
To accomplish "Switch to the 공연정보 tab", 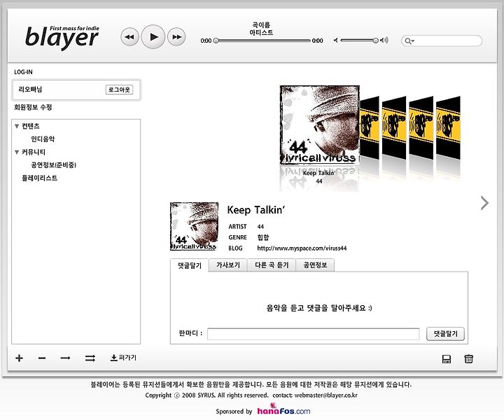I will tap(315, 265).
